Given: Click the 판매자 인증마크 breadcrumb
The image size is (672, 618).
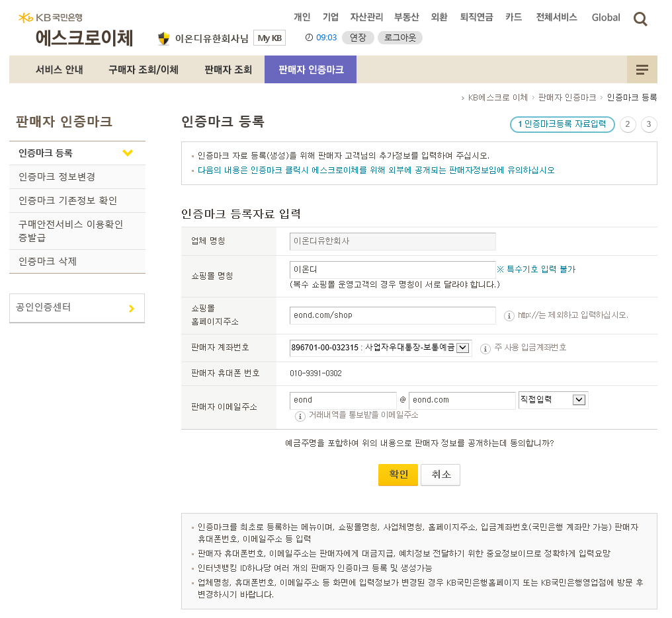Looking at the screenshot, I should [567, 98].
